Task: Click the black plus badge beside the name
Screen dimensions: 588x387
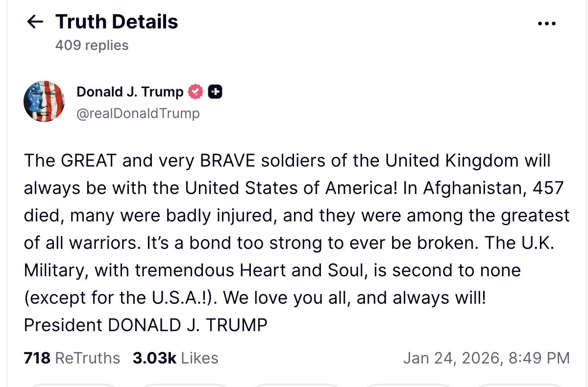Action: (x=215, y=92)
